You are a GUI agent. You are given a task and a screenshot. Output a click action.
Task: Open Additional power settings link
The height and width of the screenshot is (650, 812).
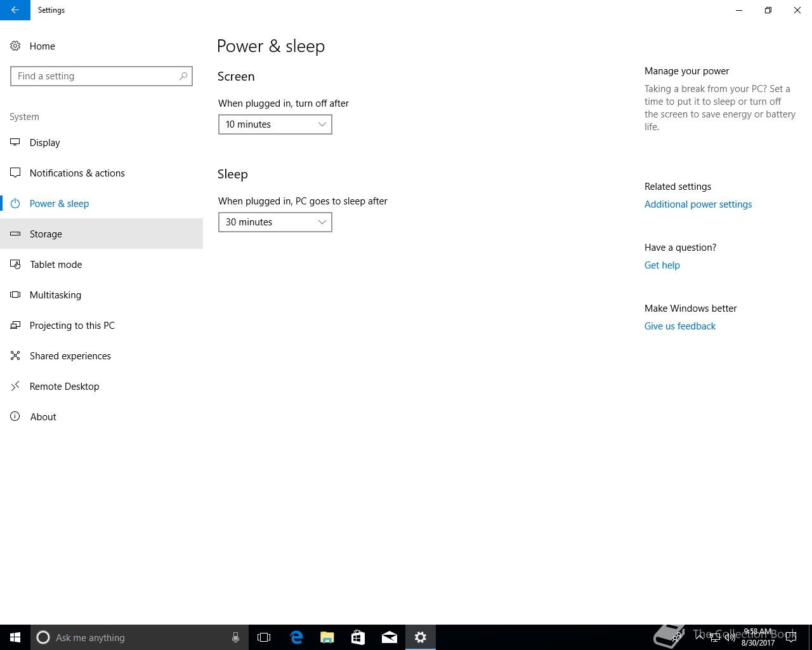coord(698,204)
